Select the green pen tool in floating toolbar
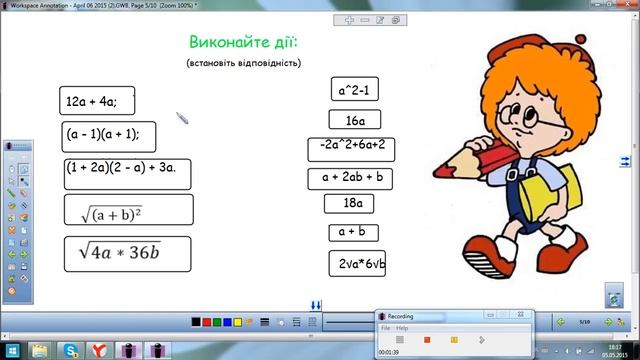640x360 pixels. click(11, 193)
